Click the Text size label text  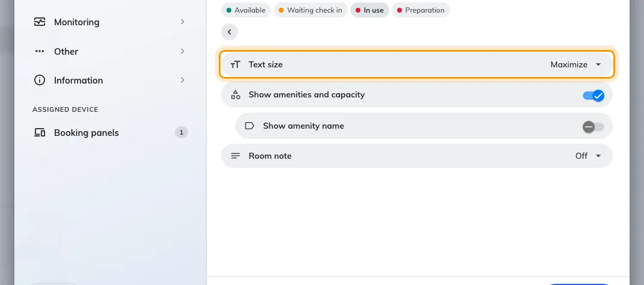(266, 64)
